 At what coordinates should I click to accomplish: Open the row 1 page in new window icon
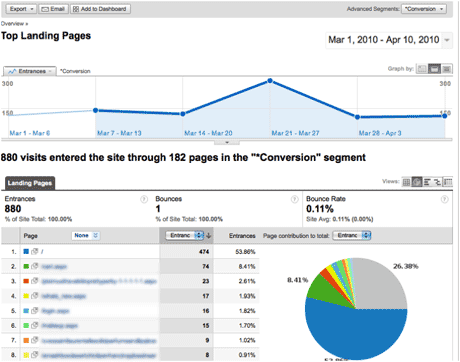pos(35,251)
